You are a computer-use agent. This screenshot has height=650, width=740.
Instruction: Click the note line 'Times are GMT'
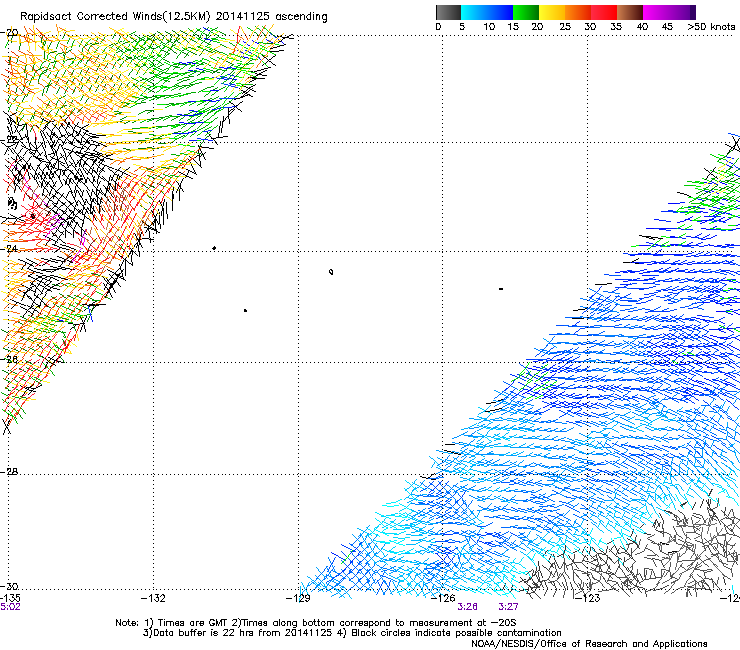192,623
